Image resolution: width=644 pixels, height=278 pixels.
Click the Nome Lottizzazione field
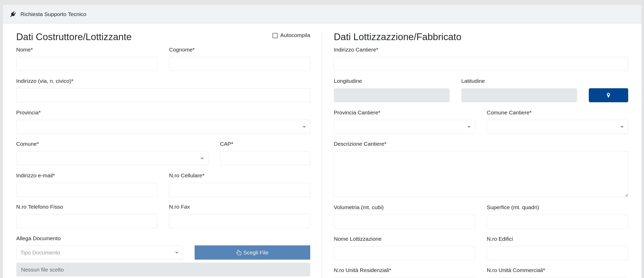[x=404, y=253]
